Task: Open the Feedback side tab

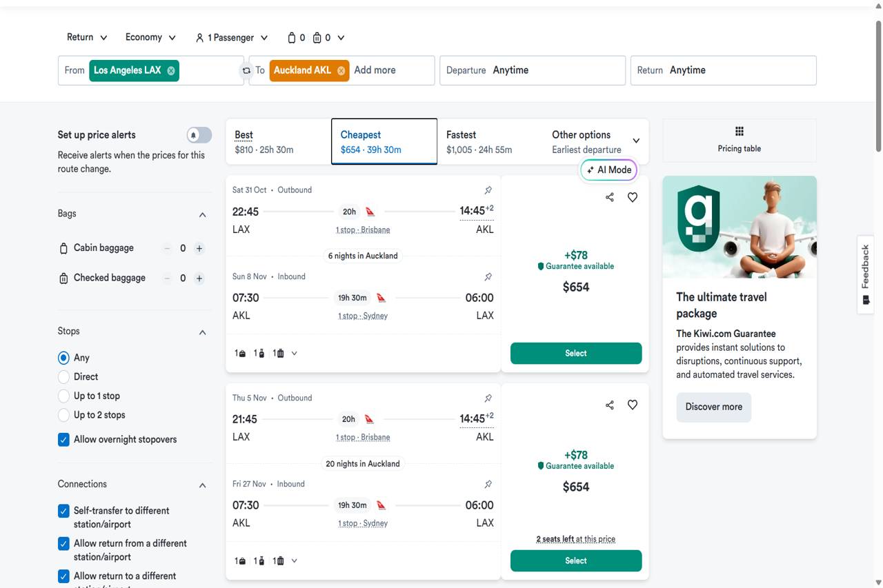Action: (866, 274)
